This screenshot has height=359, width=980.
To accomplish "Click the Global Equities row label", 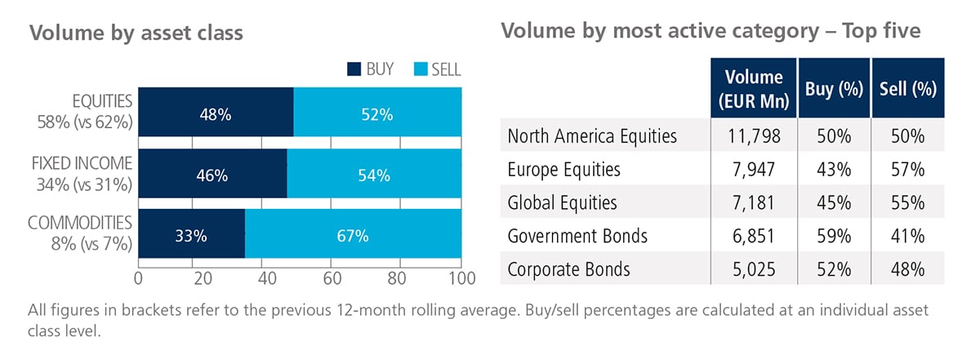I will click(x=562, y=203).
